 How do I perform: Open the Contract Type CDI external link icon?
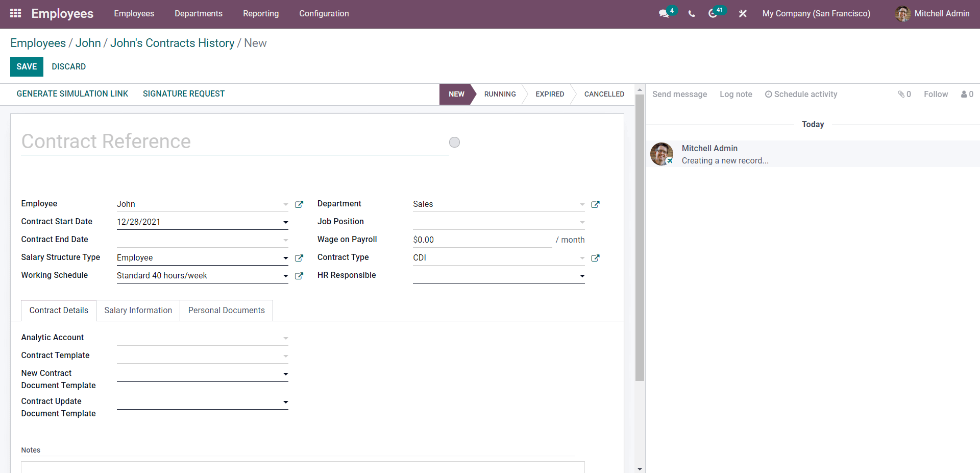(x=595, y=258)
